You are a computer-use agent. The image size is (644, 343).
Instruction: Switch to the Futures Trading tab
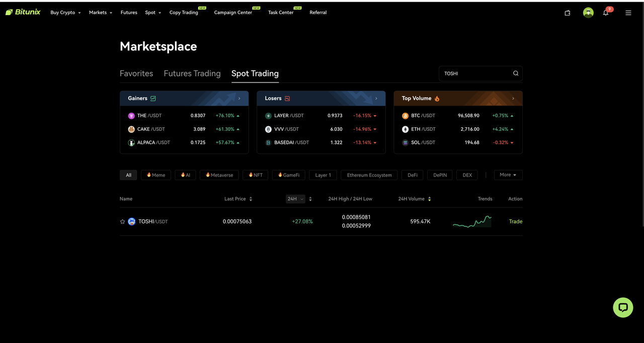click(x=192, y=73)
